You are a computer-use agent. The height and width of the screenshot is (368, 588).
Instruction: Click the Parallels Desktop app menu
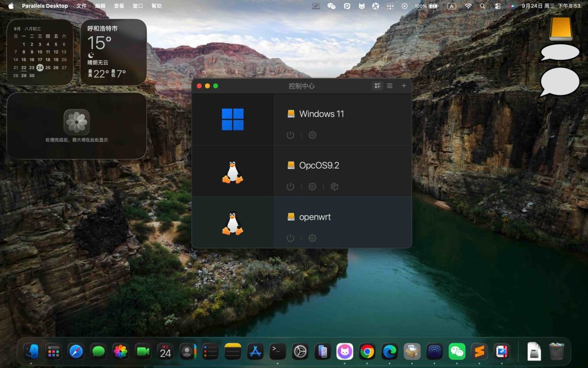(x=45, y=6)
